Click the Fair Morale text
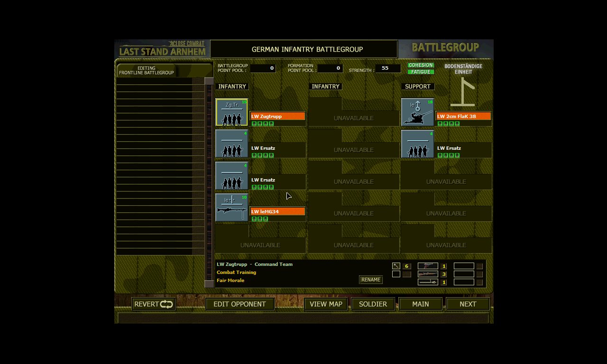Viewport: 607px width, 364px height. coord(230,281)
